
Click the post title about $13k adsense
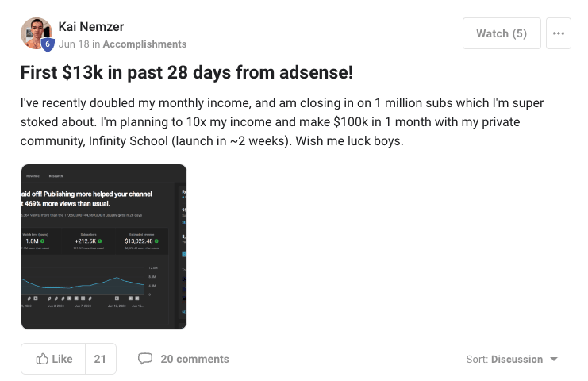[186, 73]
